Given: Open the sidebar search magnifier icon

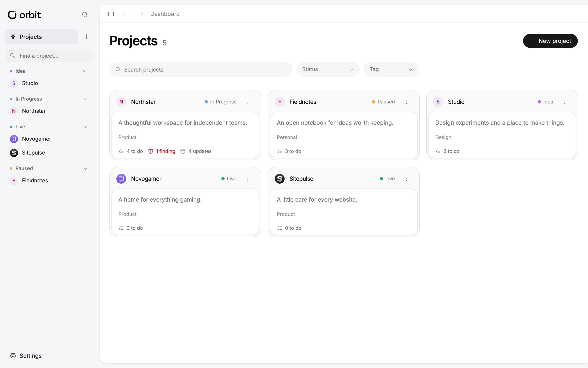Looking at the screenshot, I should [85, 15].
